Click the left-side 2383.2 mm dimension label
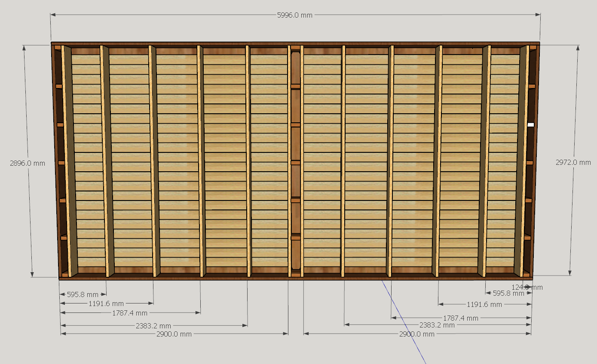597x364 pixels. (153, 325)
